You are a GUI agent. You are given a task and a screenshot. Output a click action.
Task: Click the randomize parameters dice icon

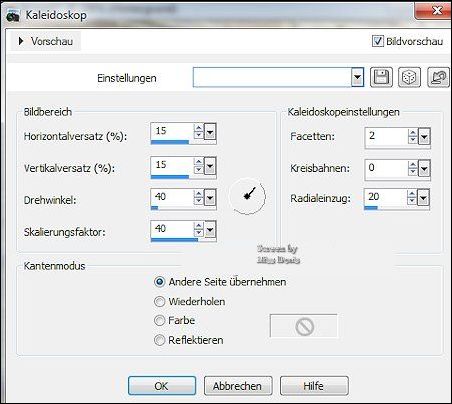(x=409, y=77)
